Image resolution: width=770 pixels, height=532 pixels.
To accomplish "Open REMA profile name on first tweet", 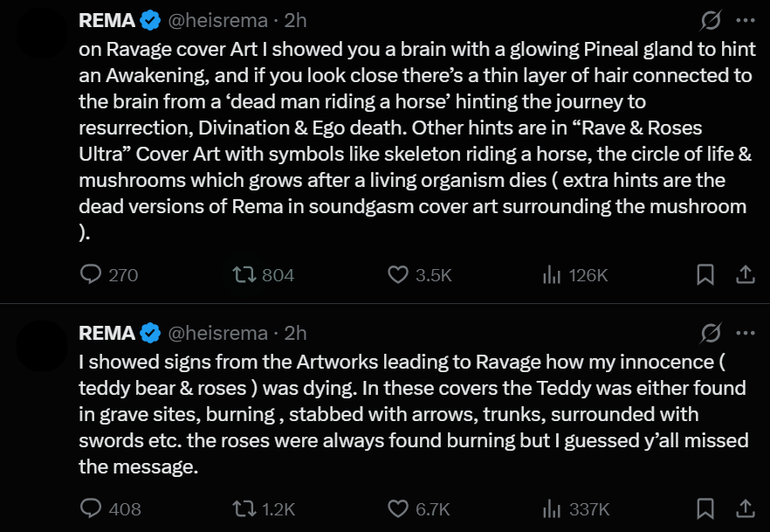I will tap(107, 21).
